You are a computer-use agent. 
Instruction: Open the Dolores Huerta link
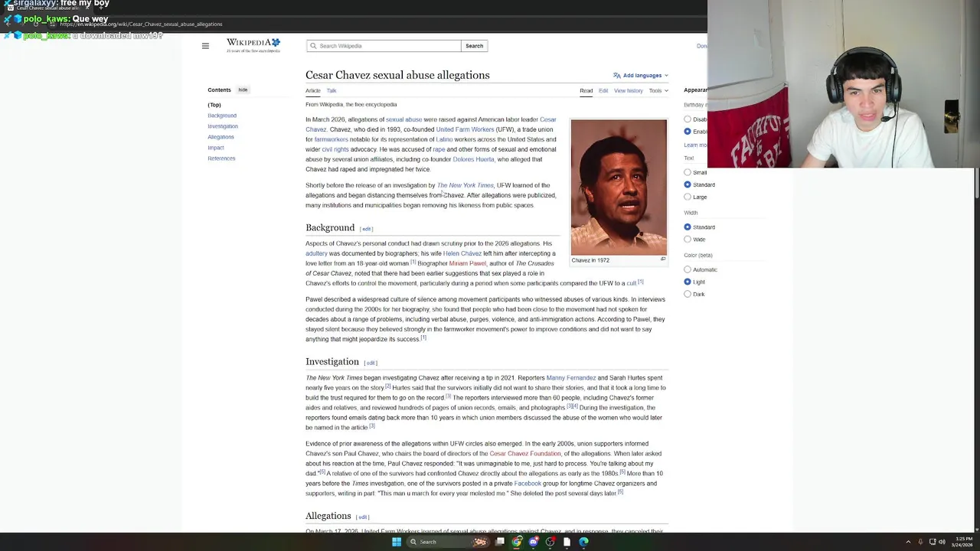tap(473, 159)
